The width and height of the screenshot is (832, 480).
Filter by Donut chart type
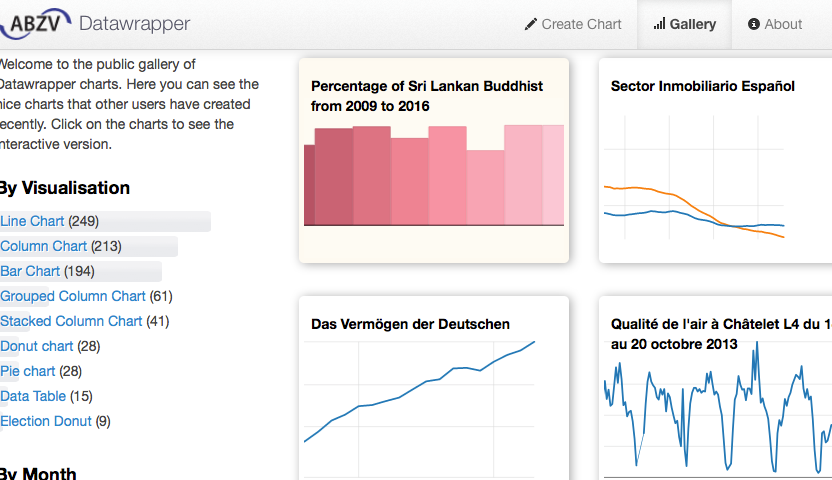[x=36, y=346]
